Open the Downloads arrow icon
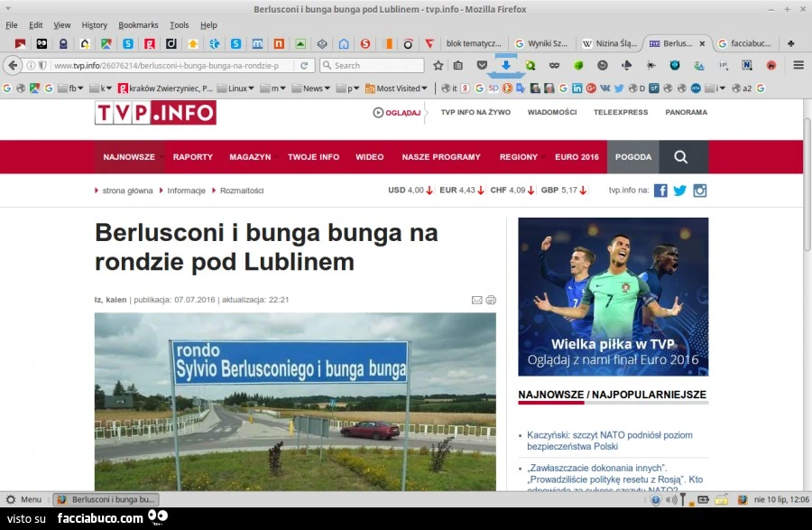812x530 pixels. (506, 65)
